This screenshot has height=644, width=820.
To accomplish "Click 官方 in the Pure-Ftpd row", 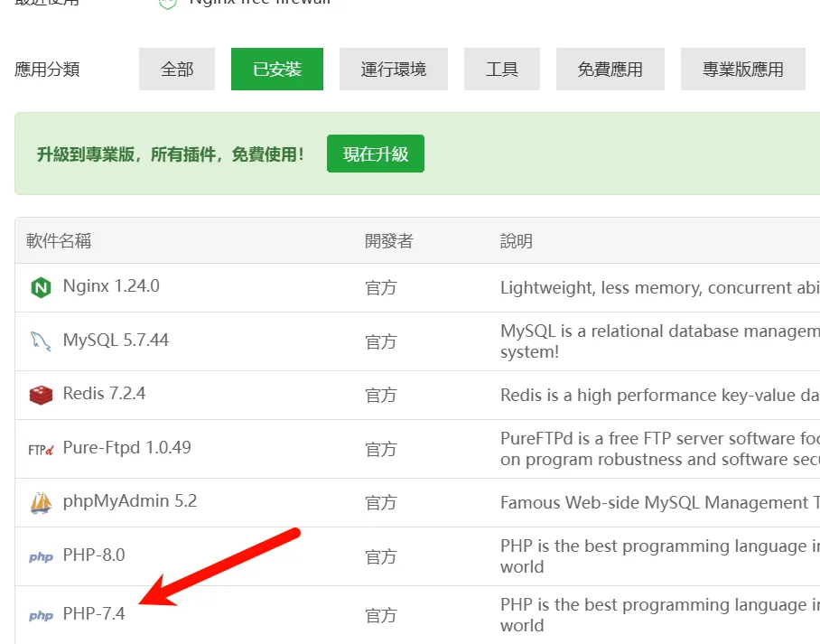I will tap(381, 450).
